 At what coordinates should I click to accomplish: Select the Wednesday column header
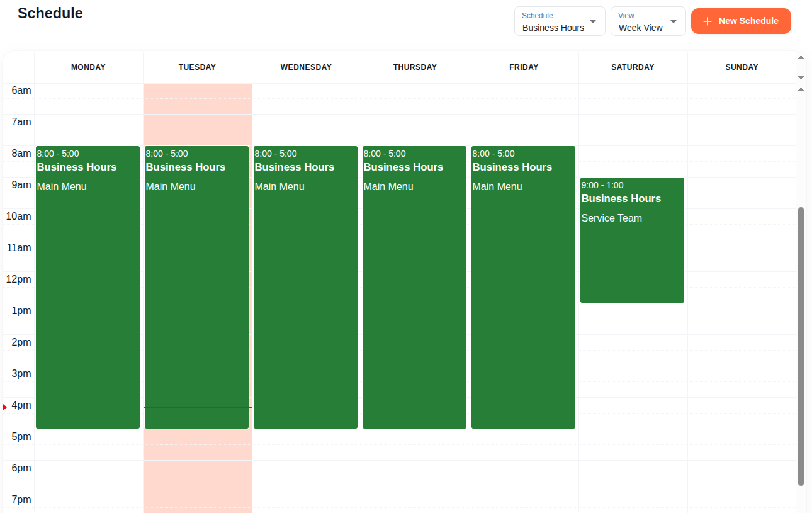(306, 67)
